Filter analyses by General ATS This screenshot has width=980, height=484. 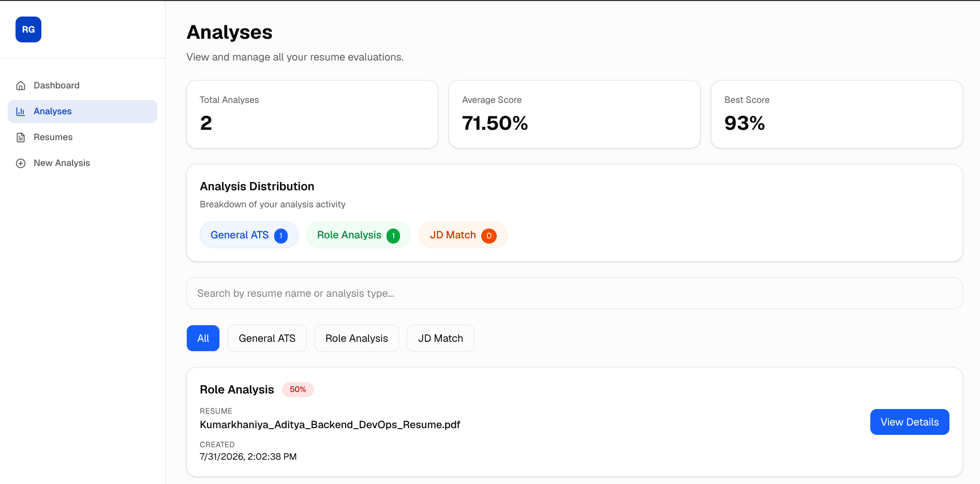coord(267,338)
